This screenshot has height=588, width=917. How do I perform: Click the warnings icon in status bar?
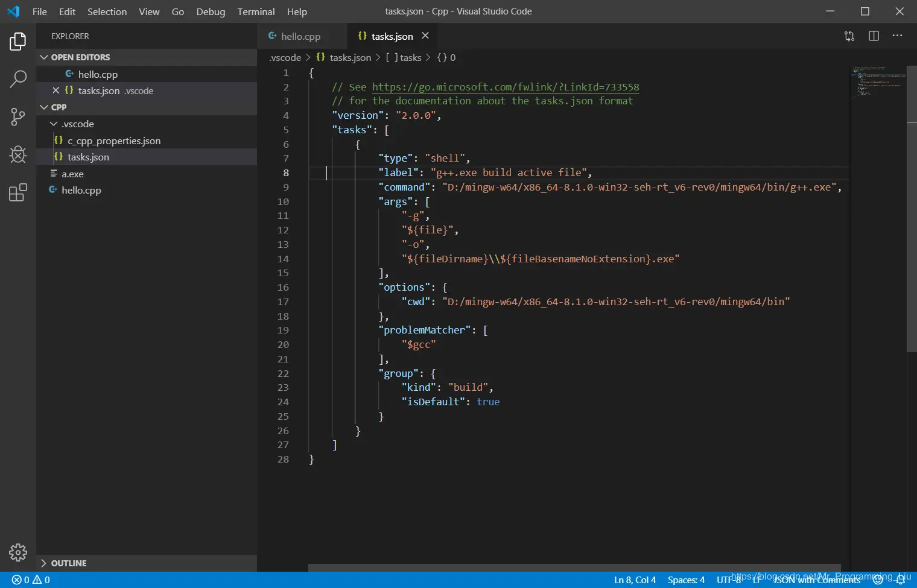[x=37, y=580]
